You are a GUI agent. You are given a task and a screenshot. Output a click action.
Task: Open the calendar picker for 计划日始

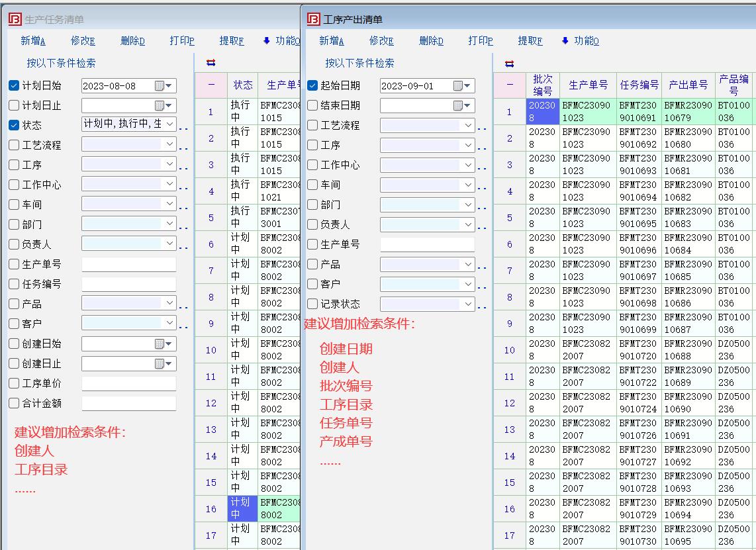click(x=163, y=86)
